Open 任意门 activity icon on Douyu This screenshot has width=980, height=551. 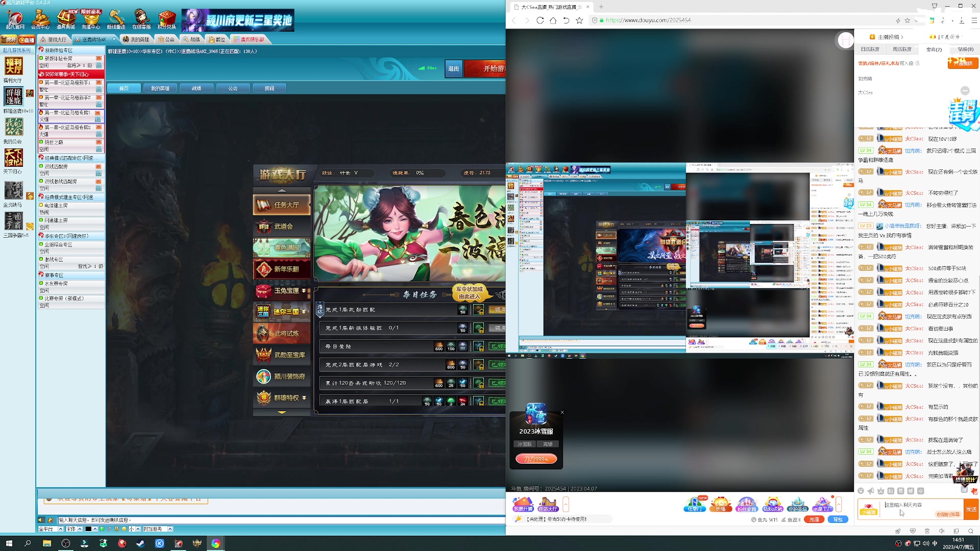coord(695,504)
